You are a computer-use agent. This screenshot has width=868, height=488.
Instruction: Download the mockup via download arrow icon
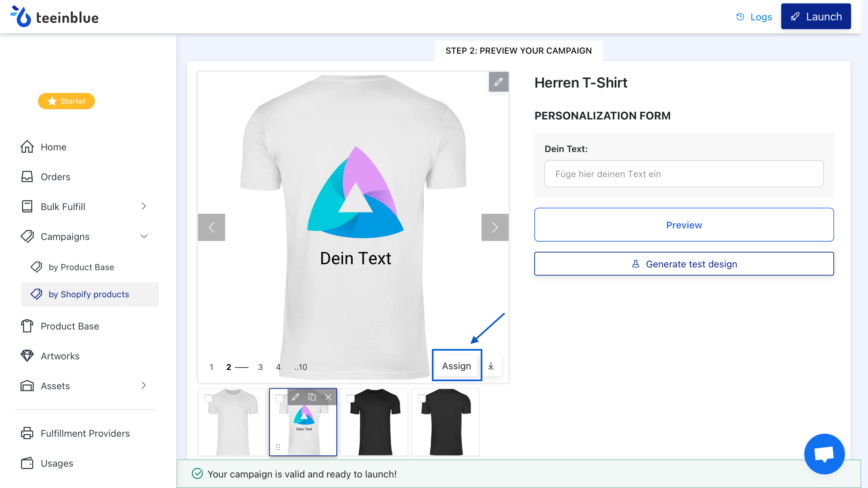pyautogui.click(x=491, y=366)
